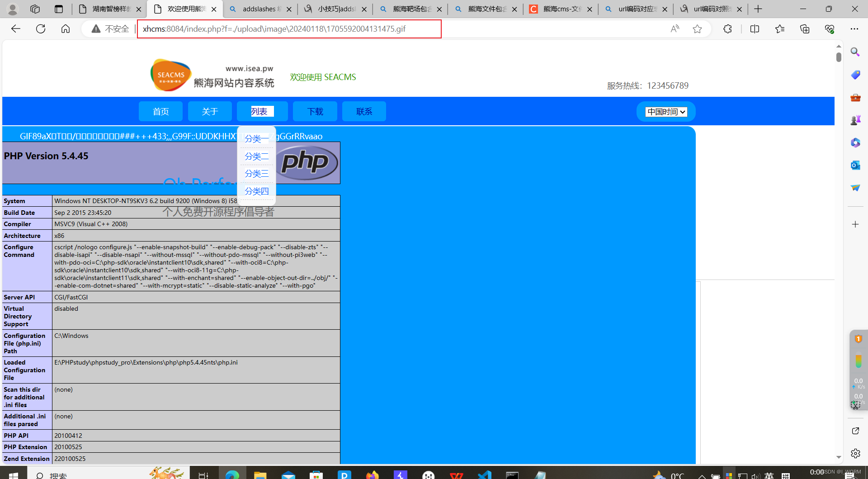Click the CGI/FastCGI Server API value
Image resolution: width=868 pixels, height=479 pixels.
(71, 297)
